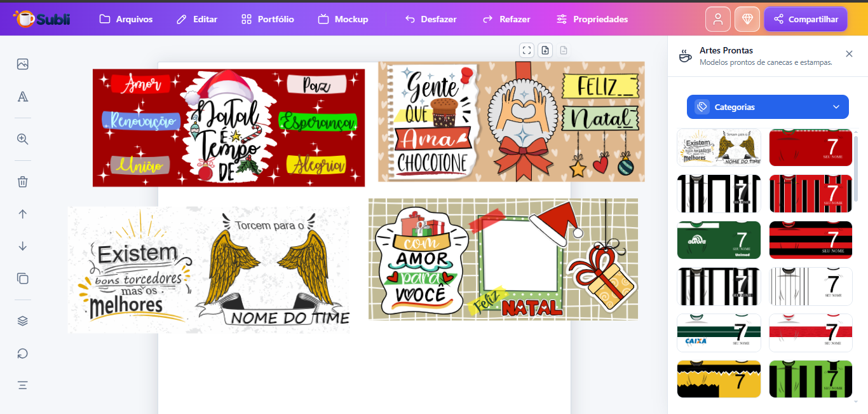Open the image upload tool in left sidebar
868x414 pixels.
[23, 64]
